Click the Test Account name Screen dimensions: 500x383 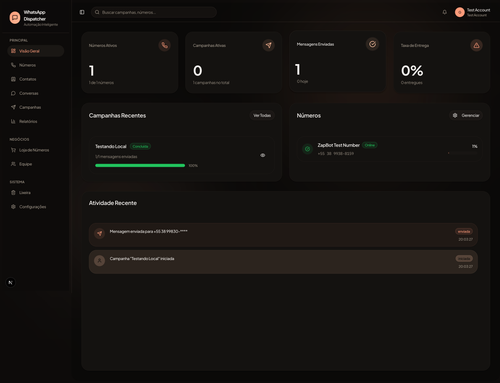(x=478, y=10)
